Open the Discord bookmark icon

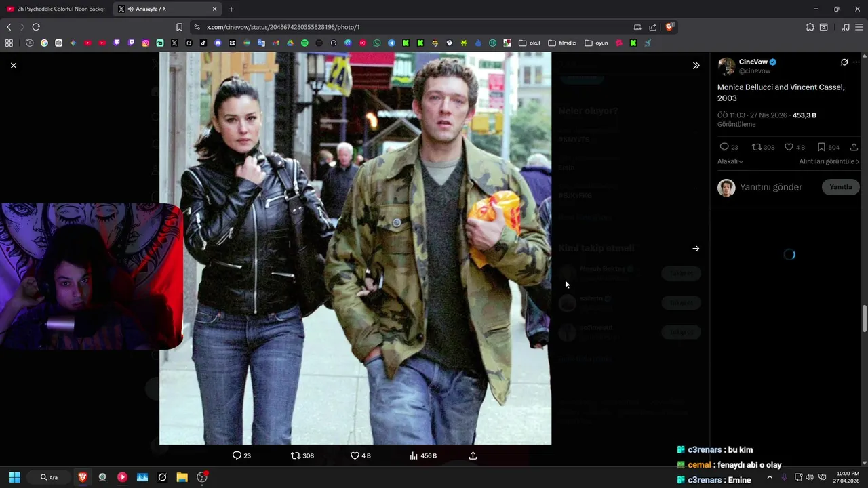tap(218, 43)
